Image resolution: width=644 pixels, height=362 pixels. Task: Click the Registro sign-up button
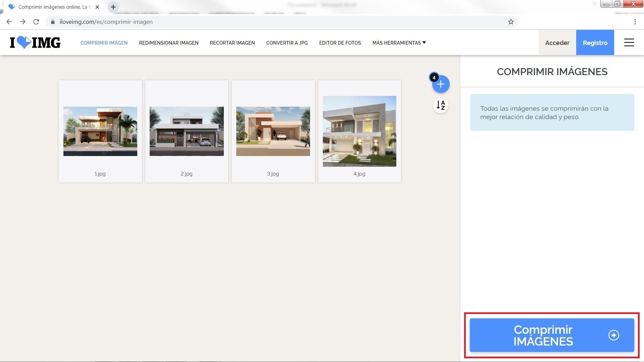click(x=595, y=43)
